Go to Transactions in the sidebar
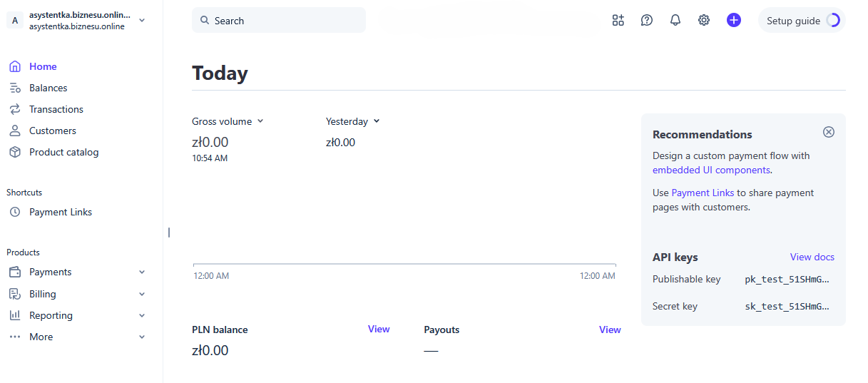Screen dimensions: 868x383 pyautogui.click(x=56, y=109)
